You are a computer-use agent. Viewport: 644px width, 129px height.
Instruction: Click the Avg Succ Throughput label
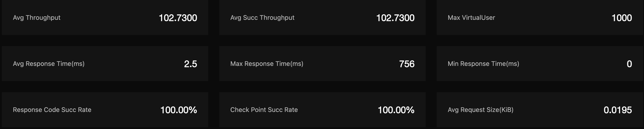click(262, 18)
